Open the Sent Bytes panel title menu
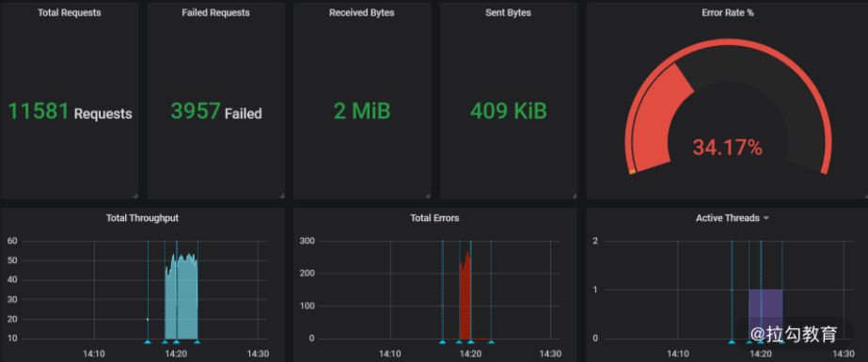This screenshot has height=362, width=868. pyautogui.click(x=508, y=12)
